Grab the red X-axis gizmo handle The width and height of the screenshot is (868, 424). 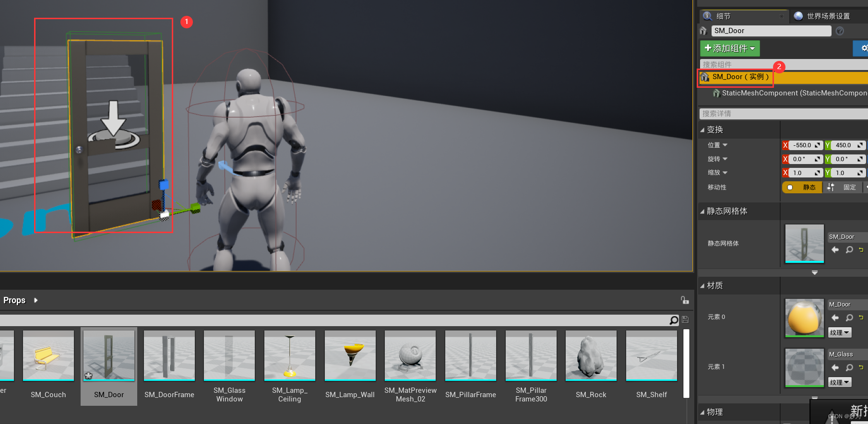(x=156, y=205)
